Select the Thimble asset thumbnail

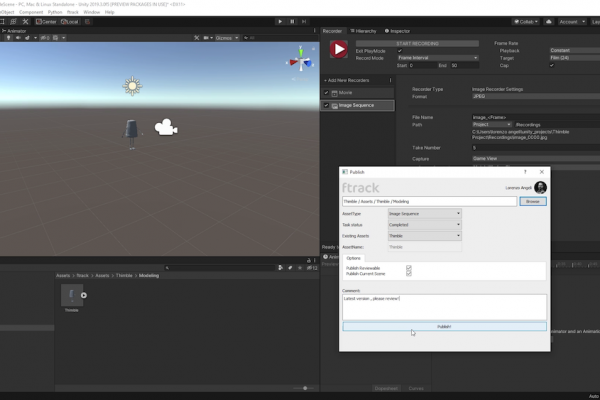72,295
